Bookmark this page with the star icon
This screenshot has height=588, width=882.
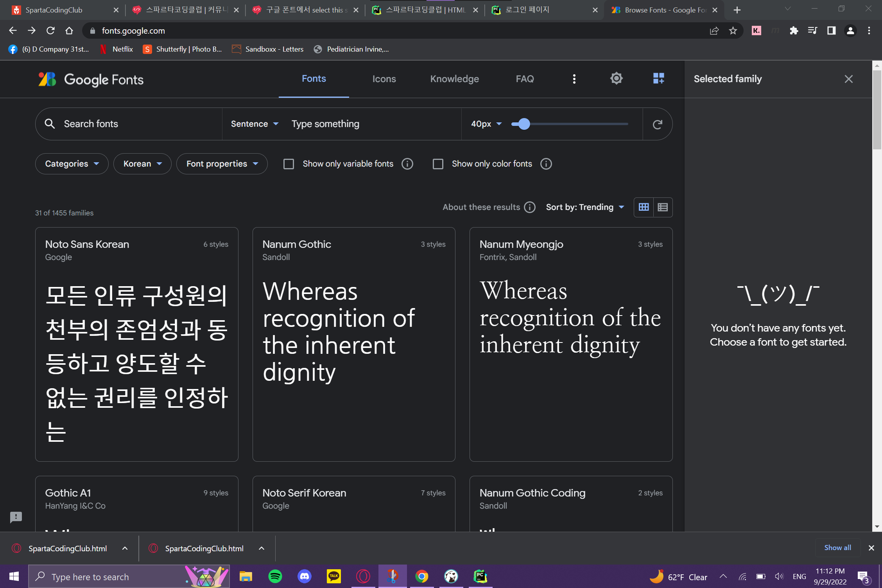pos(733,30)
